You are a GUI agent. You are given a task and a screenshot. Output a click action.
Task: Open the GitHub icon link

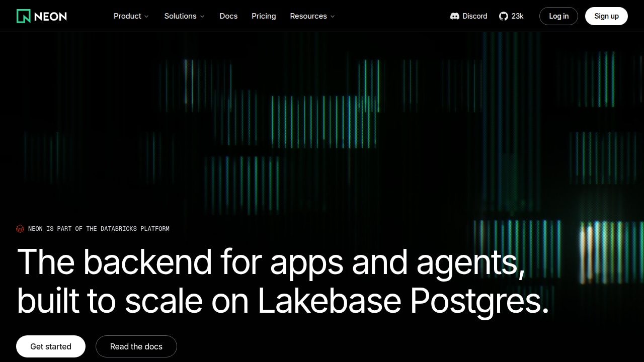tap(504, 16)
